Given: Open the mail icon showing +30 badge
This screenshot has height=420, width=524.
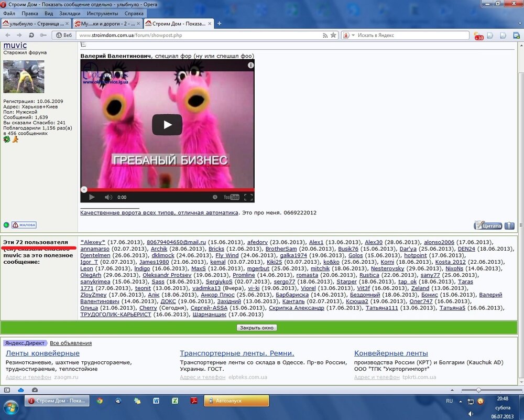Looking at the screenshot, I should (x=478, y=36).
